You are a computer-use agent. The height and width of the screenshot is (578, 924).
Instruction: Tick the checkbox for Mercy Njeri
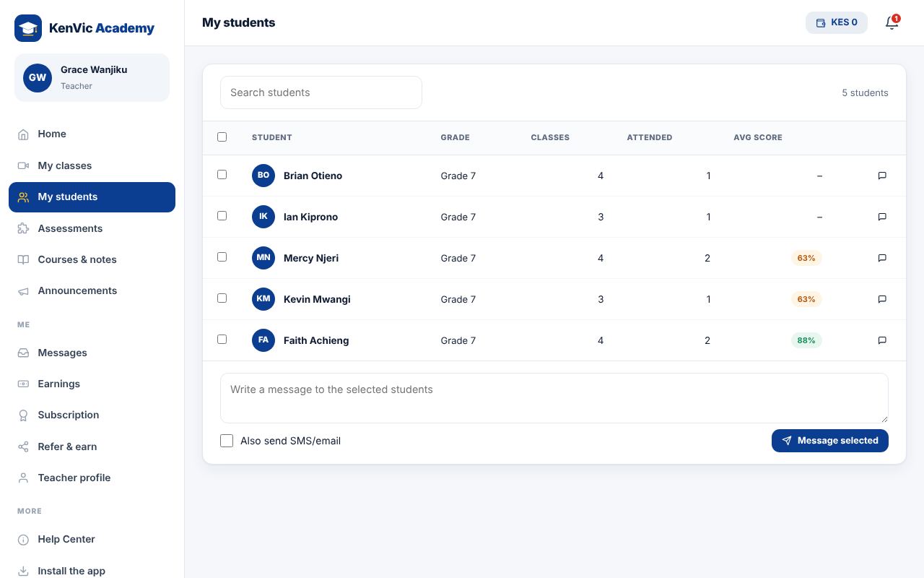[222, 257]
